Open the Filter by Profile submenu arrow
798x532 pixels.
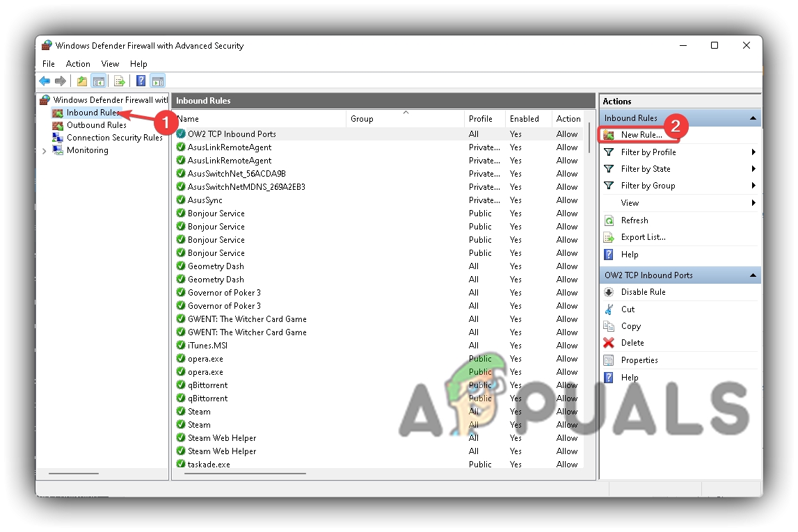click(x=753, y=152)
